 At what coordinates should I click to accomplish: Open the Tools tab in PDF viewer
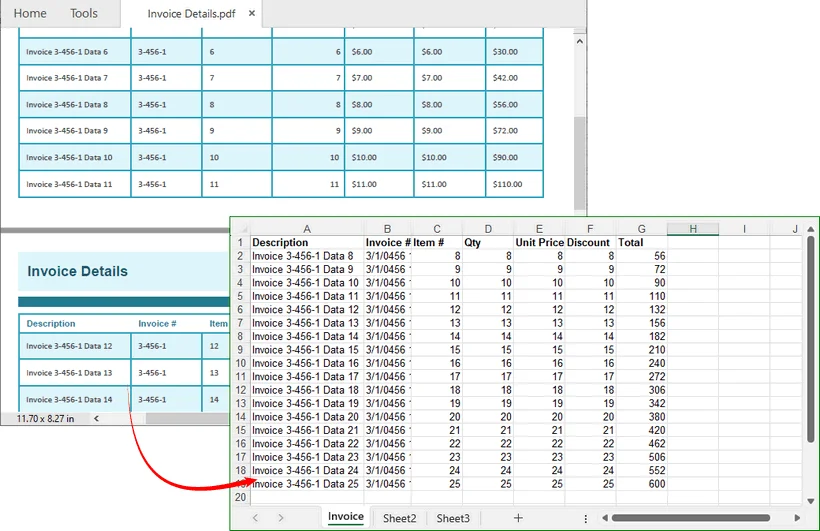pyautogui.click(x=84, y=13)
